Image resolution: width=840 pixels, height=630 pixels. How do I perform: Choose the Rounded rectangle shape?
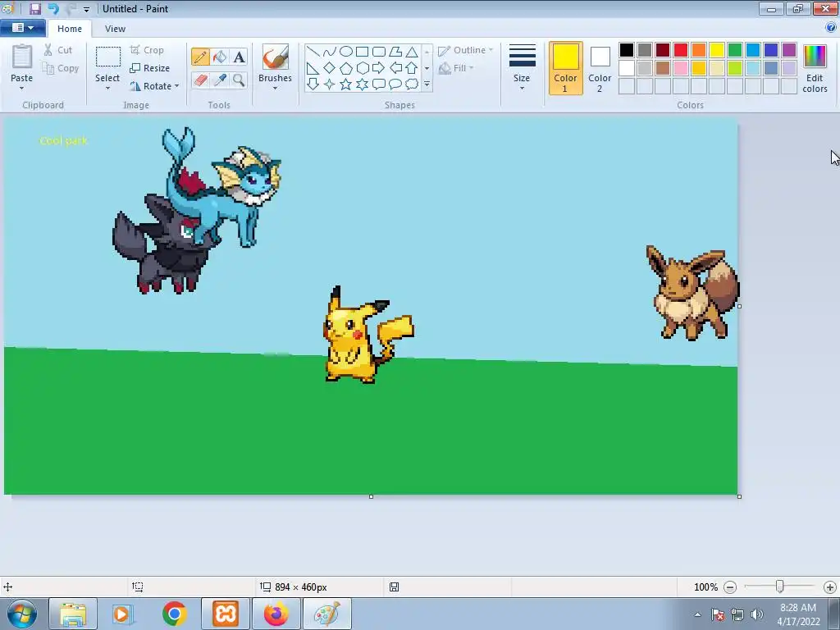point(379,52)
